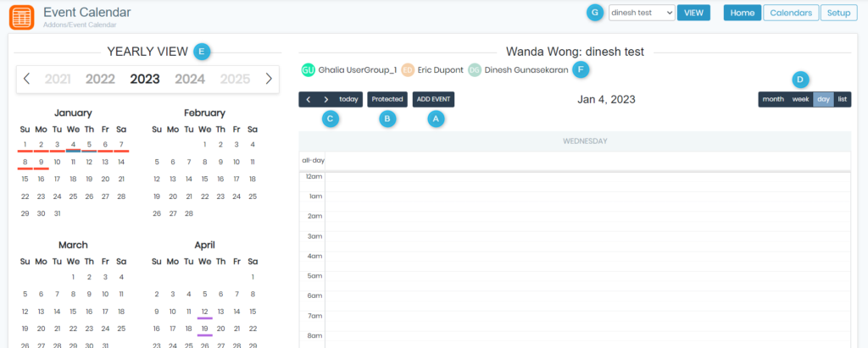Select April 12 in the yearly view

click(205, 312)
